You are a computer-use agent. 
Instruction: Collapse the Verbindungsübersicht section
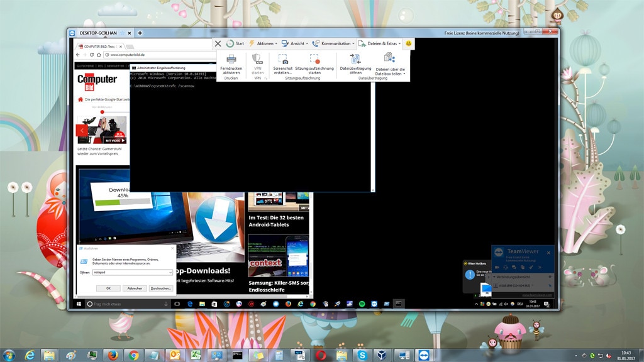point(494,277)
